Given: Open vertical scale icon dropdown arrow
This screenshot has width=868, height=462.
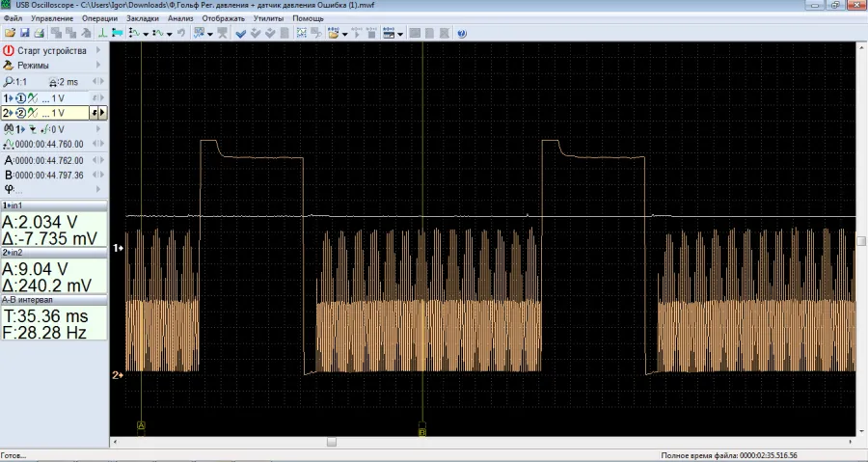Looking at the screenshot, I should point(146,35).
